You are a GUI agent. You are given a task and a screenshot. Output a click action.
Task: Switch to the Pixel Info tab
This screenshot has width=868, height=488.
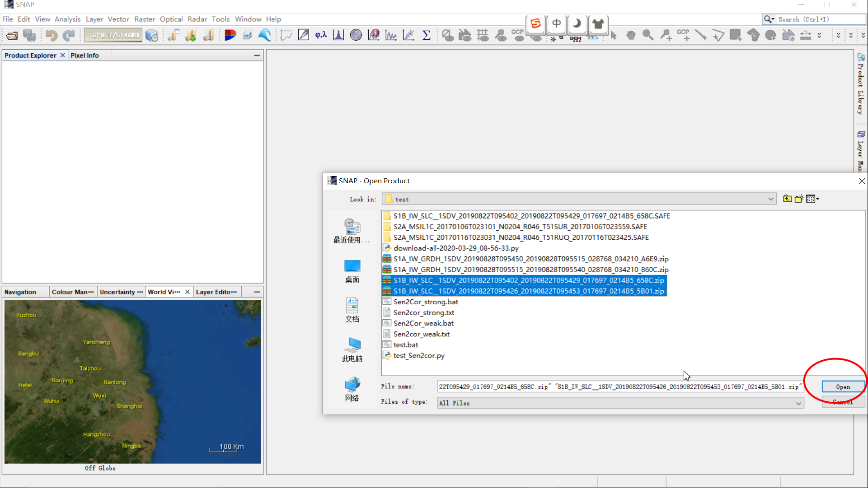coord(84,55)
